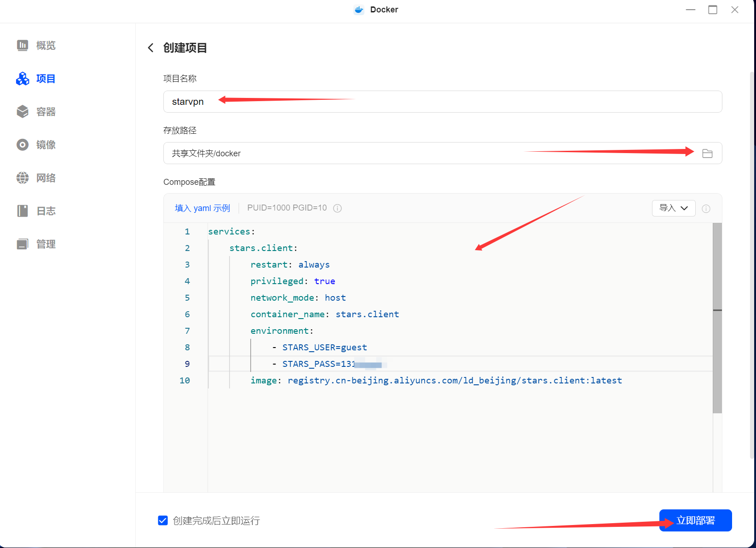Open the 概览 overview section icon
Viewport: 756px width, 548px height.
point(23,45)
